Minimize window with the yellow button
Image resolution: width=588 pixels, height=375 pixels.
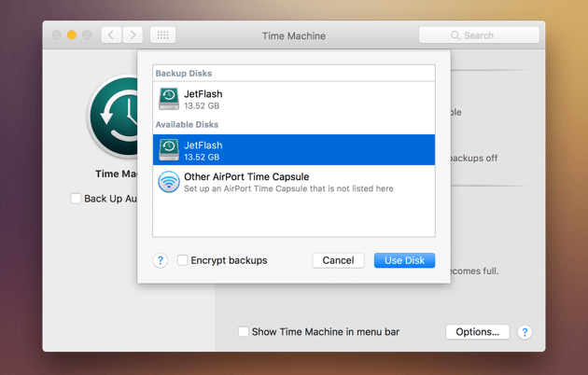tap(72, 35)
